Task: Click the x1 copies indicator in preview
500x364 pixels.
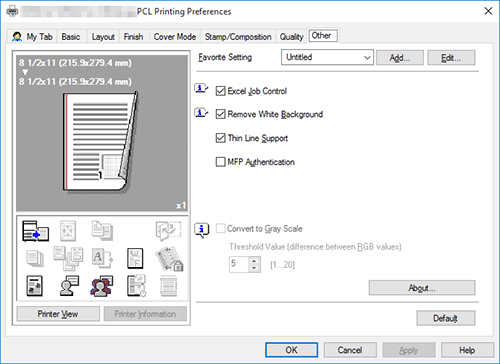Action: [181, 206]
